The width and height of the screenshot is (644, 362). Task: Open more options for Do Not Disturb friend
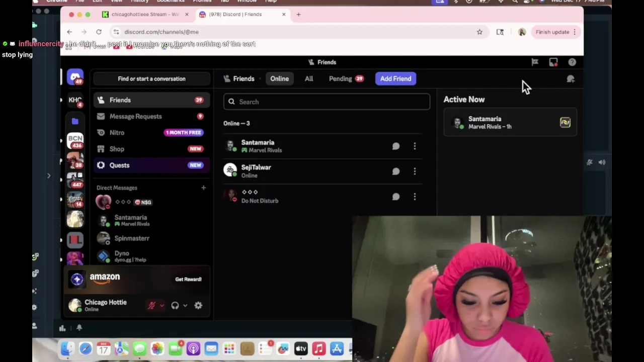tap(415, 197)
